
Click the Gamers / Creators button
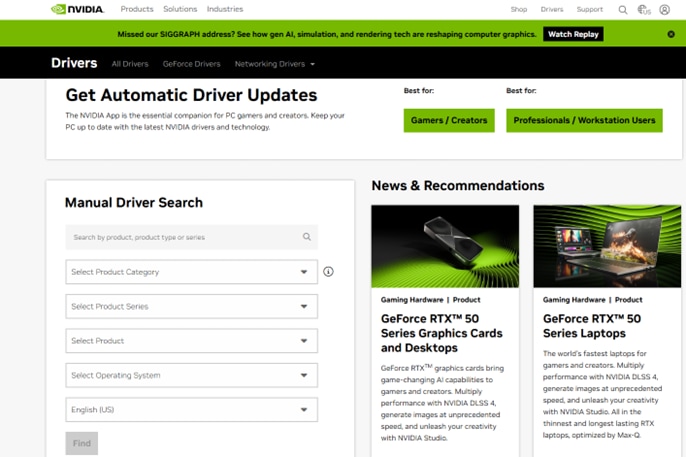449,120
